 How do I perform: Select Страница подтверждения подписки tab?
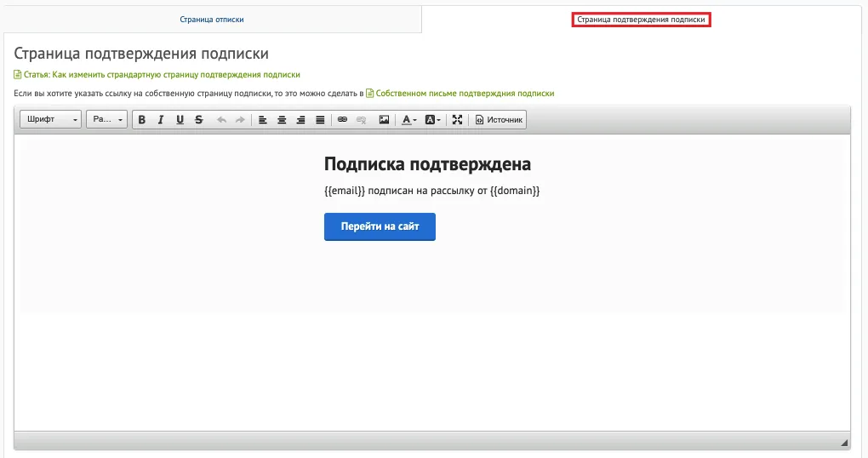click(x=641, y=20)
